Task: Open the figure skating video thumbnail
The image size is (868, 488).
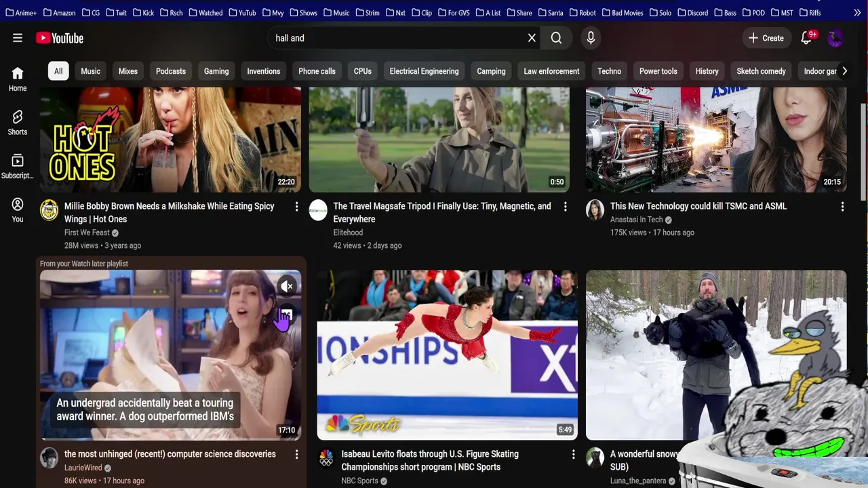Action: point(448,355)
